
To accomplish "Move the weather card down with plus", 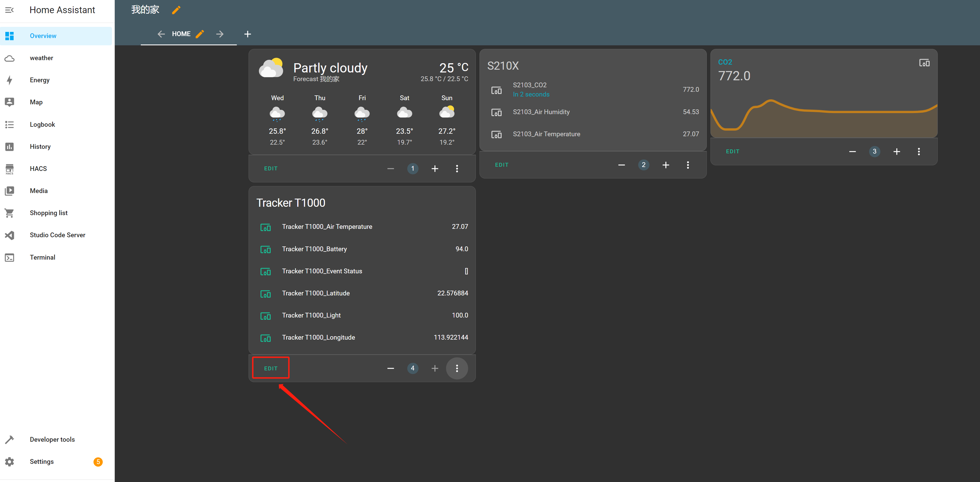I will pos(435,168).
